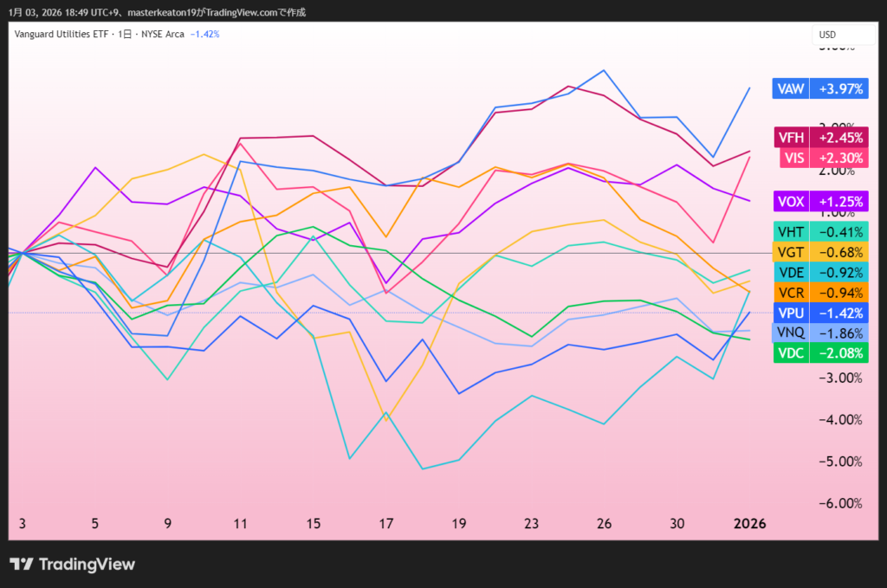Click the VFH +2.45% price label

coord(820,138)
